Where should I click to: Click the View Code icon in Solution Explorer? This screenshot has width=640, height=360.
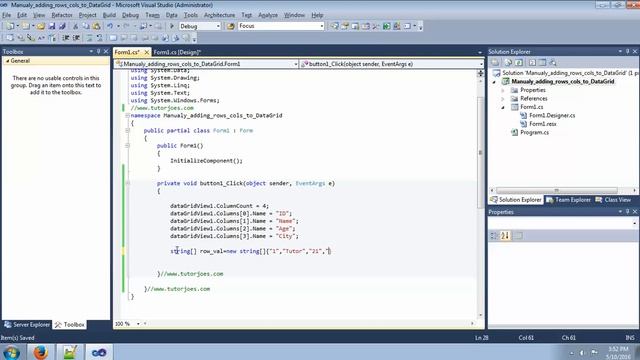click(532, 62)
